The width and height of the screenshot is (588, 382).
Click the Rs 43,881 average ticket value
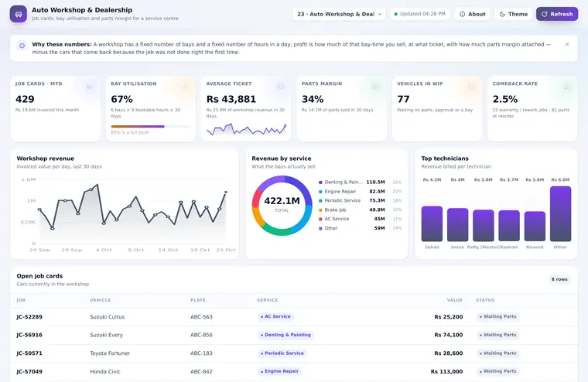tap(231, 99)
